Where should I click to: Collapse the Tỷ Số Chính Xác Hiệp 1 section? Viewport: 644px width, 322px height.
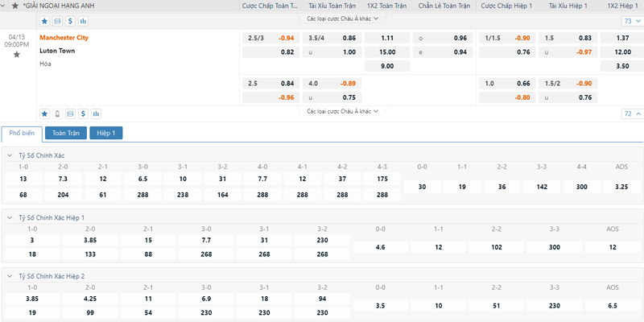tap(10, 217)
